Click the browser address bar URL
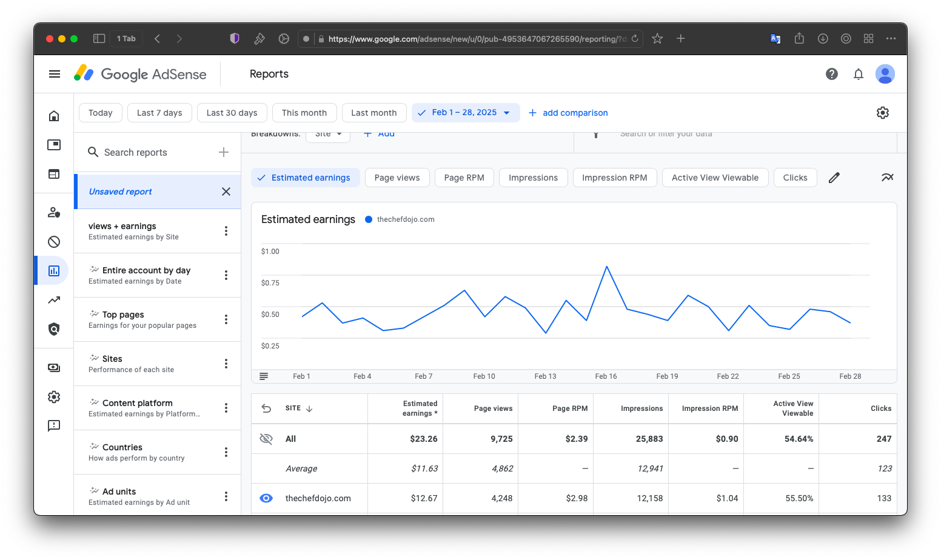Screen dimensions: 941x560 point(477,39)
